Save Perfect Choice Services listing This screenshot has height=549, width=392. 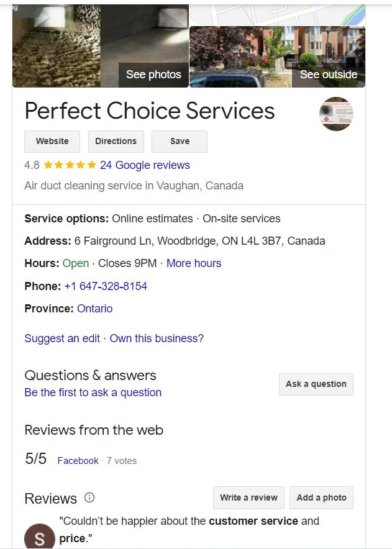tap(180, 141)
